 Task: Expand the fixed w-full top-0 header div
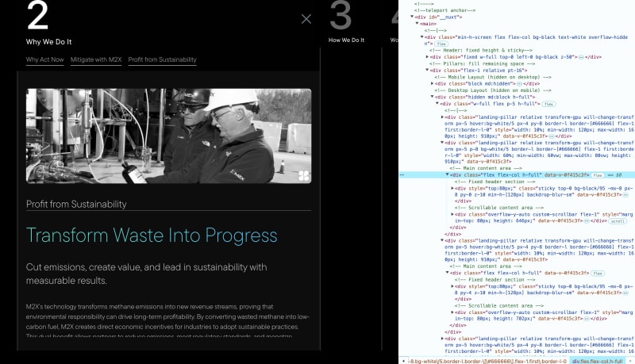pos(427,57)
